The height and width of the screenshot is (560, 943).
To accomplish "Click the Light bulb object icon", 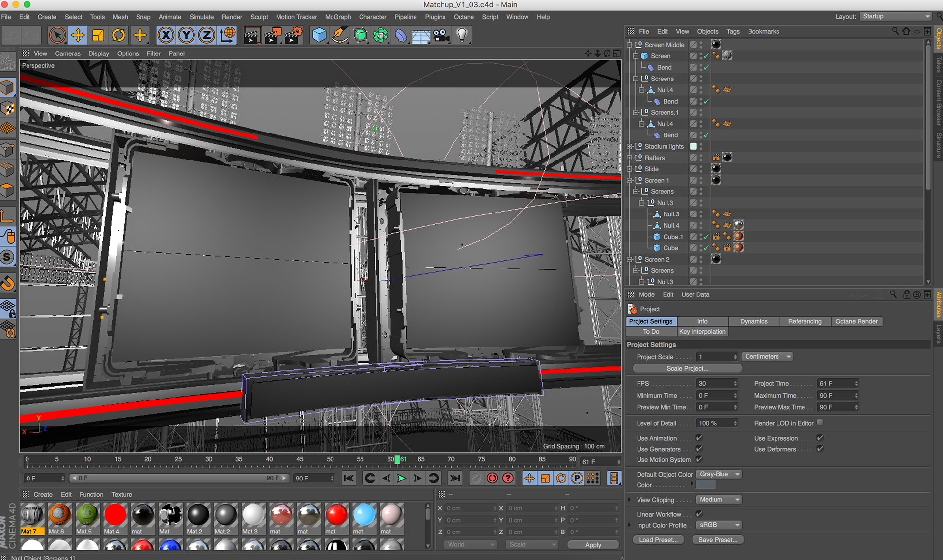I will point(462,35).
